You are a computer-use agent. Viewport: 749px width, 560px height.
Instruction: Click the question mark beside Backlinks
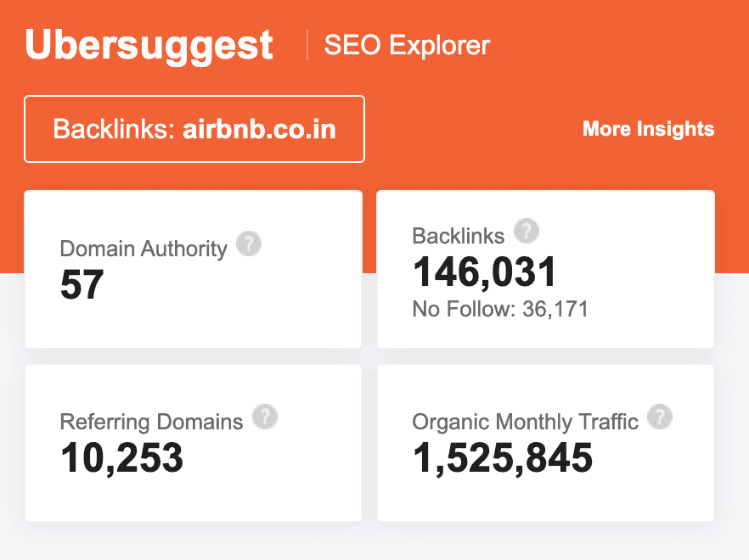click(x=527, y=231)
